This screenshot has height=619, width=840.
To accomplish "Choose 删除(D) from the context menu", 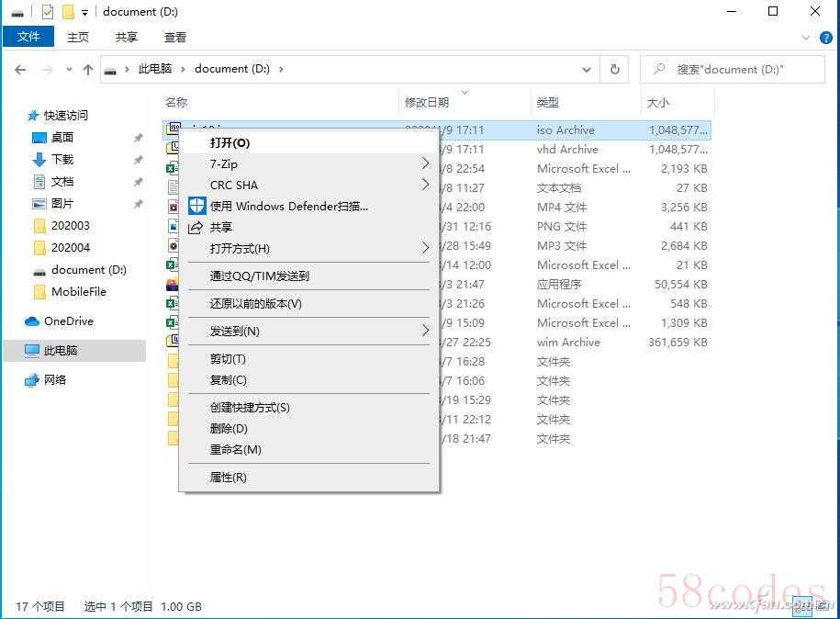I will (309, 429).
